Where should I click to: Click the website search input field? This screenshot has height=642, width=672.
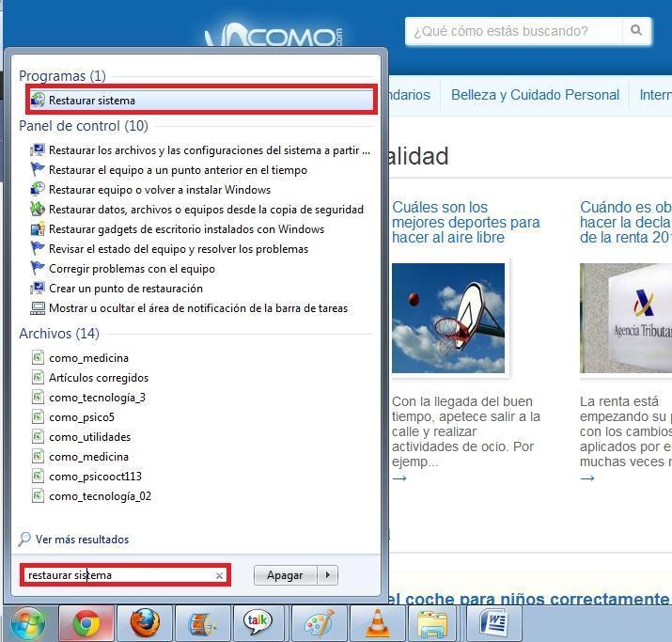(513, 31)
